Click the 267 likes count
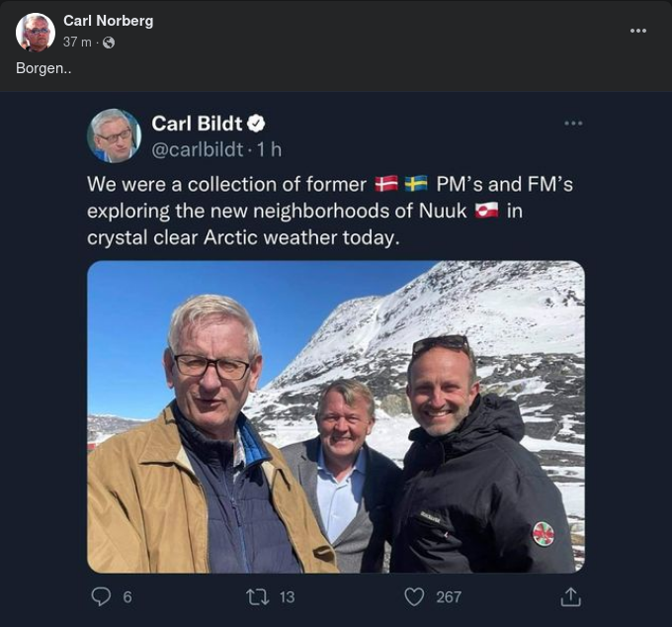The width and height of the screenshot is (672, 627). pyautogui.click(x=449, y=596)
